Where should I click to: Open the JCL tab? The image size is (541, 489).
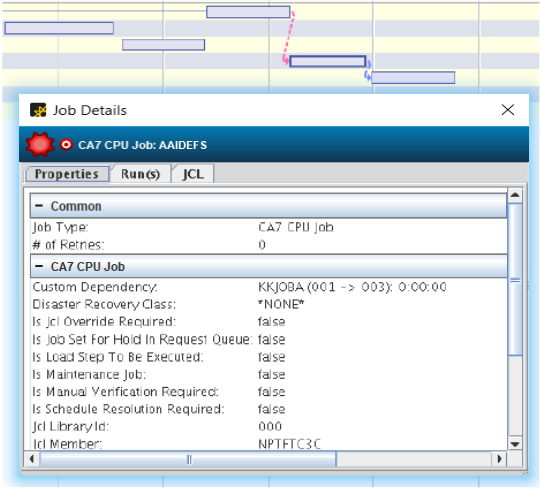[x=193, y=174]
